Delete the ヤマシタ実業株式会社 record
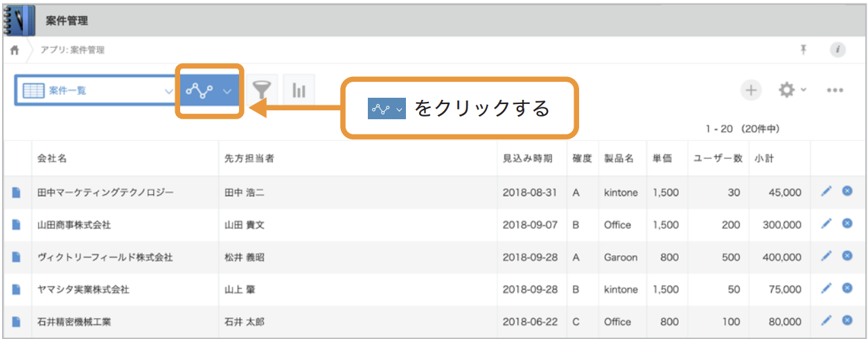The image size is (868, 339). (847, 288)
